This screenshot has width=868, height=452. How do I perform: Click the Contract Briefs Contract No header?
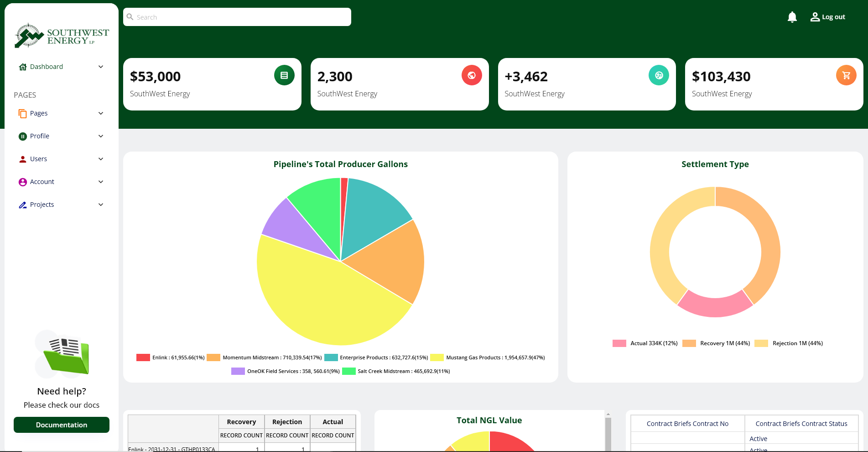(687, 424)
